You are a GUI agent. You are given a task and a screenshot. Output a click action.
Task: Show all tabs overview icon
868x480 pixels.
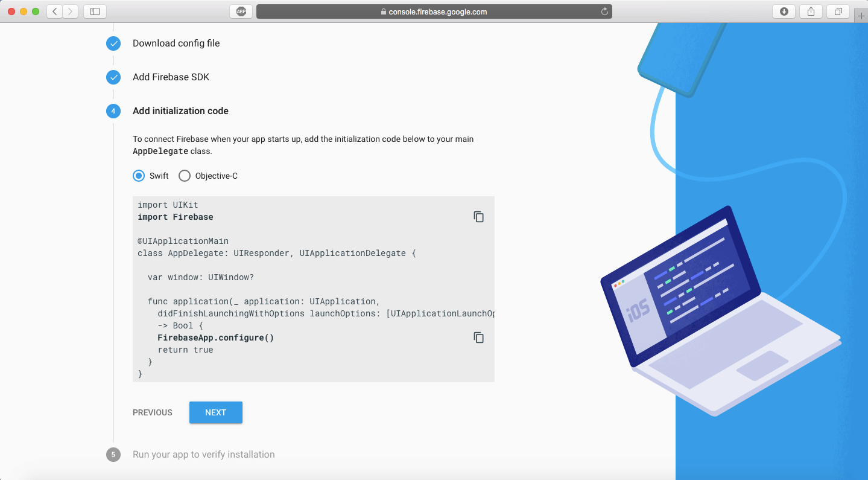838,11
